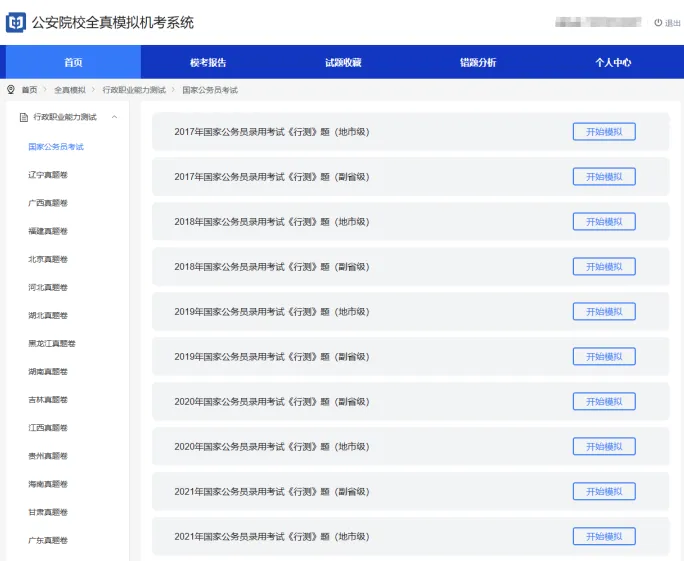Open 福建真题卷 in the sidebar

tap(48, 231)
